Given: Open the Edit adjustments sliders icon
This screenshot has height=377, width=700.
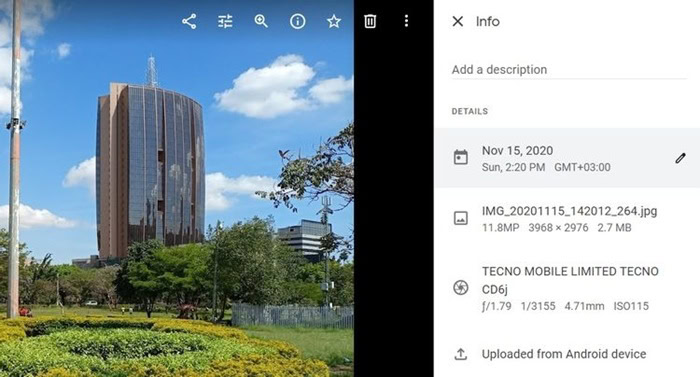Looking at the screenshot, I should click(x=225, y=21).
